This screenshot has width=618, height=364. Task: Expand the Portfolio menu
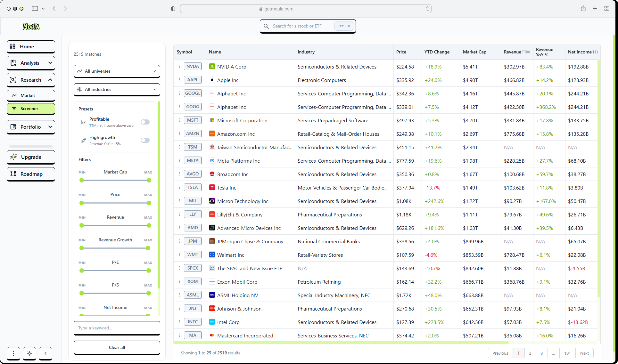pos(31,127)
